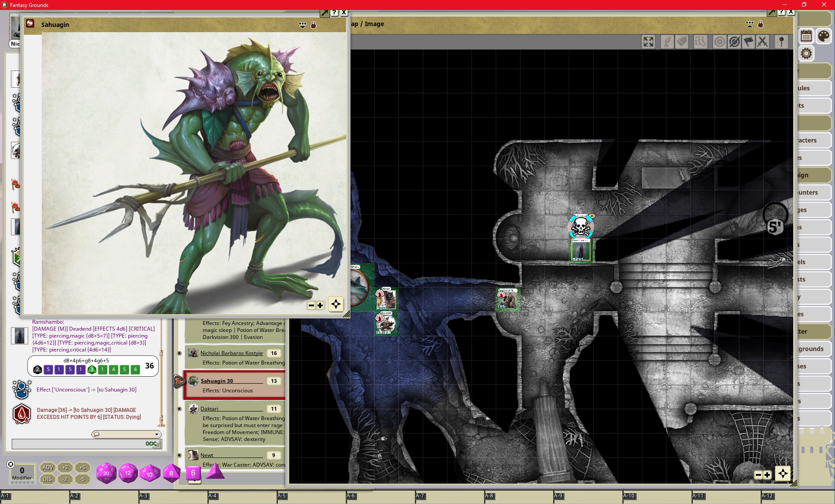This screenshot has width=835, height=504.
Task: Click the +5 modifier button
Action: (82, 468)
